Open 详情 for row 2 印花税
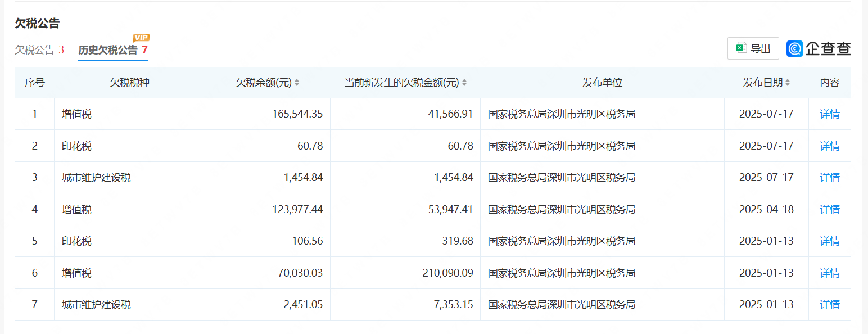Image resolution: width=868 pixels, height=334 pixels. tap(830, 146)
